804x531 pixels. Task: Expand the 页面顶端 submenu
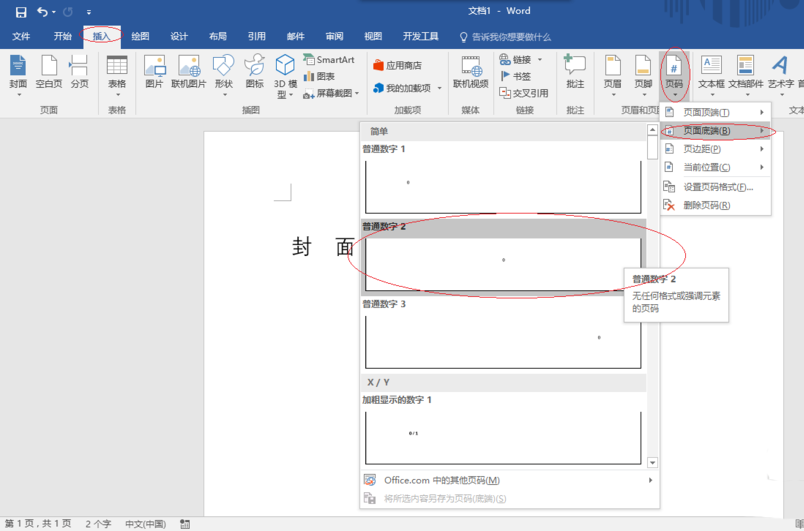coord(715,112)
